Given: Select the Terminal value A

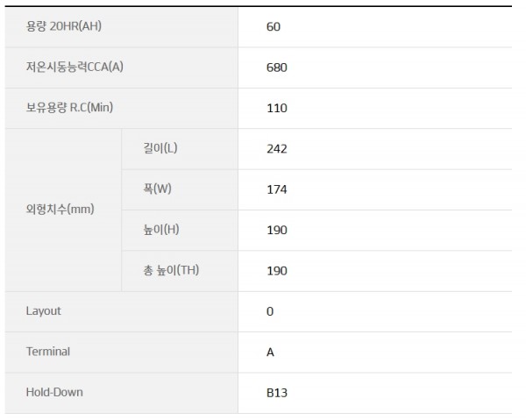Looking at the screenshot, I should (270, 352).
